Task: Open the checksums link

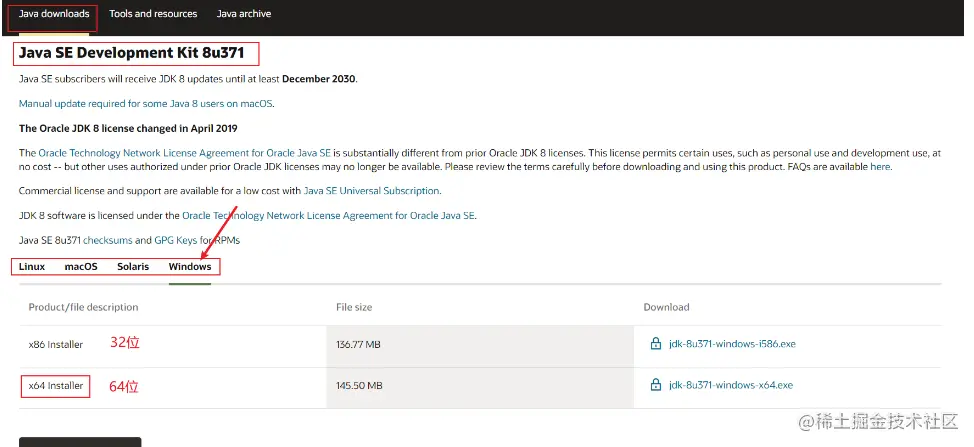Action: pyautogui.click(x=107, y=240)
